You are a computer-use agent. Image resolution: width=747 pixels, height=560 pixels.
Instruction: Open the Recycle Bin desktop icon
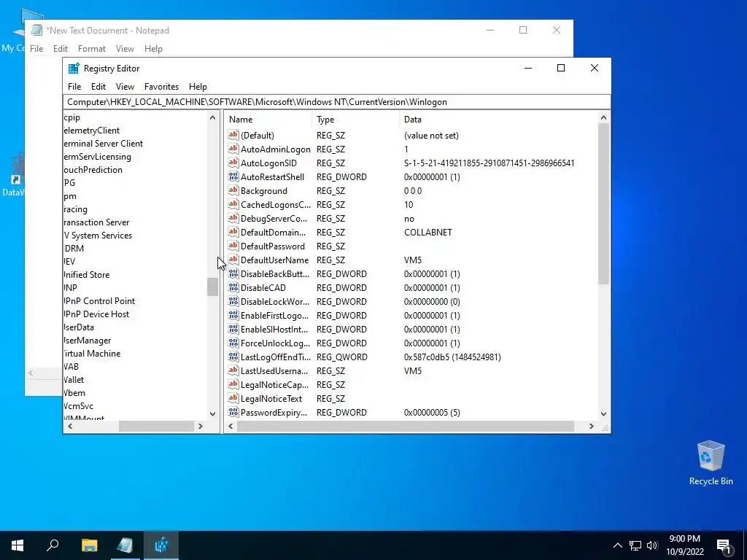click(x=711, y=463)
